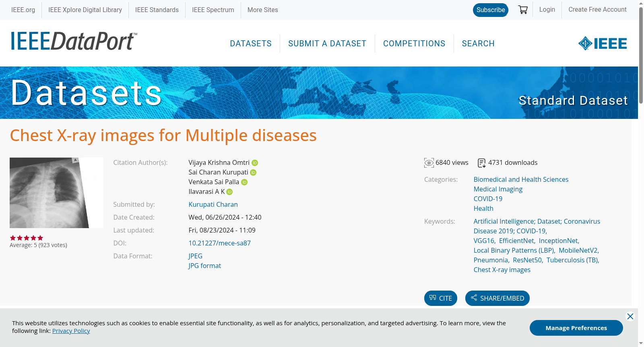Select the JPG format link
The width and height of the screenshot is (644, 347).
click(204, 266)
